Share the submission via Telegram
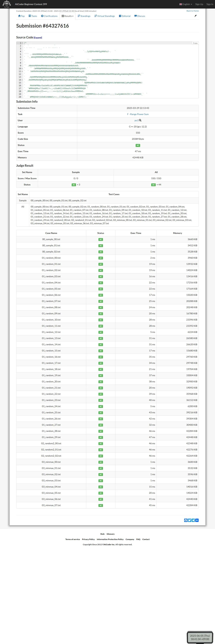 (x=193, y=520)
